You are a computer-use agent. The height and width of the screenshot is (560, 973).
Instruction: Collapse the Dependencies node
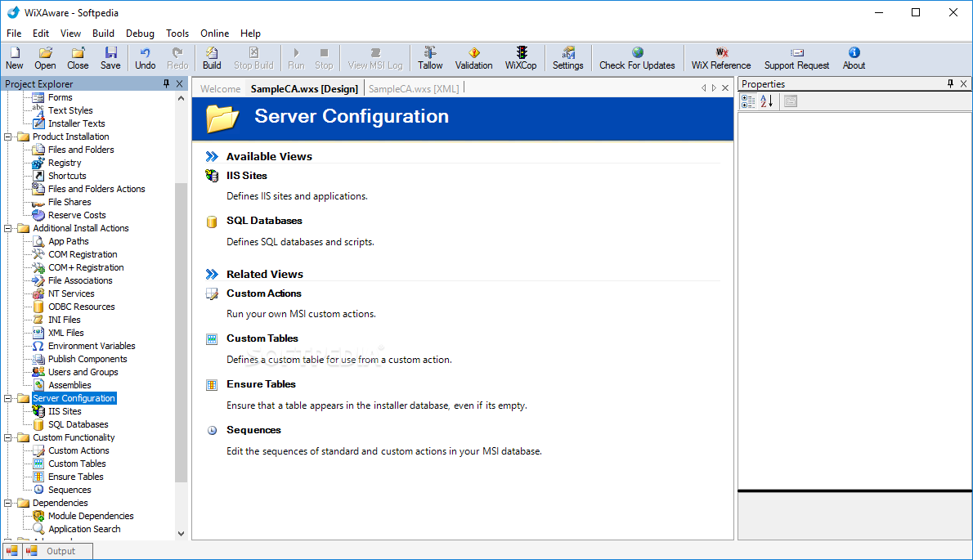[x=8, y=503]
